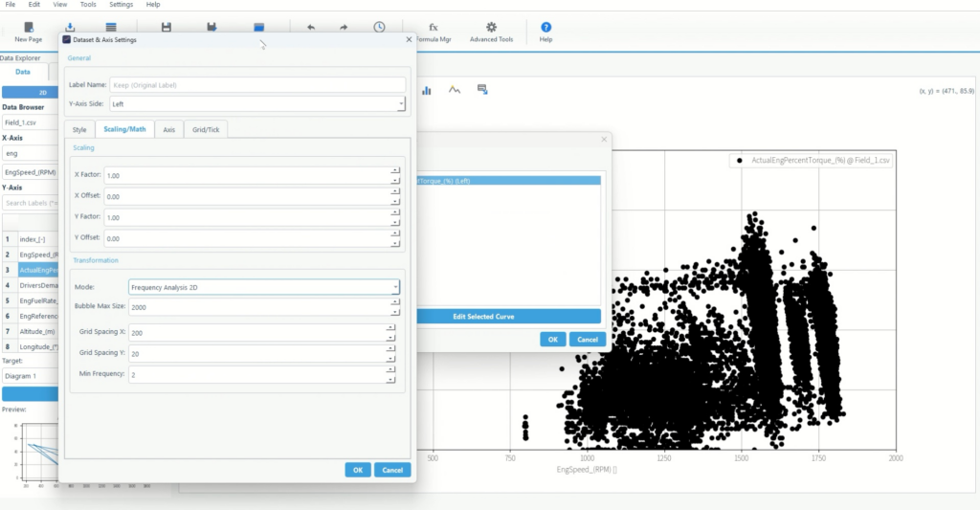Select the line curve icon above plot
Screen dimensions: 980x510
tap(455, 90)
